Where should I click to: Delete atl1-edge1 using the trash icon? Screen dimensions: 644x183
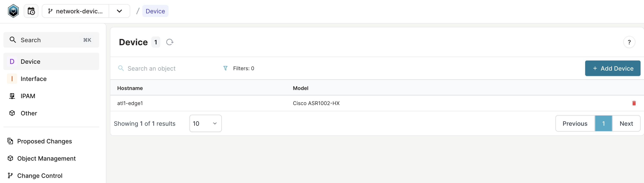pos(634,103)
